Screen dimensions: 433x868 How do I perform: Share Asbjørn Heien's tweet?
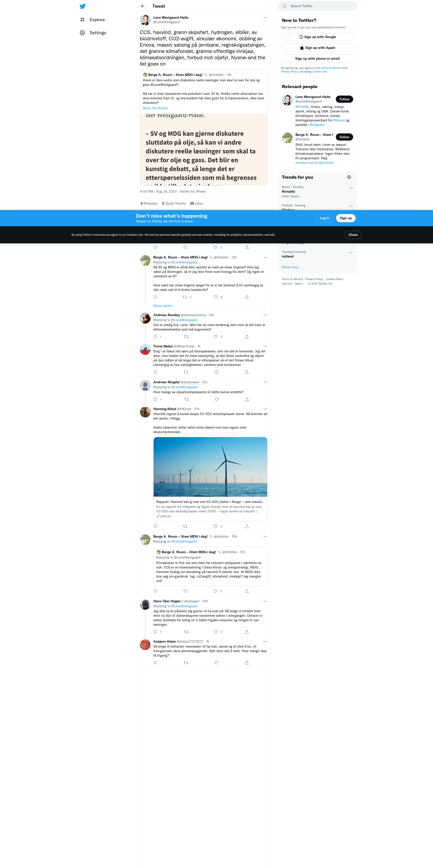point(247,663)
